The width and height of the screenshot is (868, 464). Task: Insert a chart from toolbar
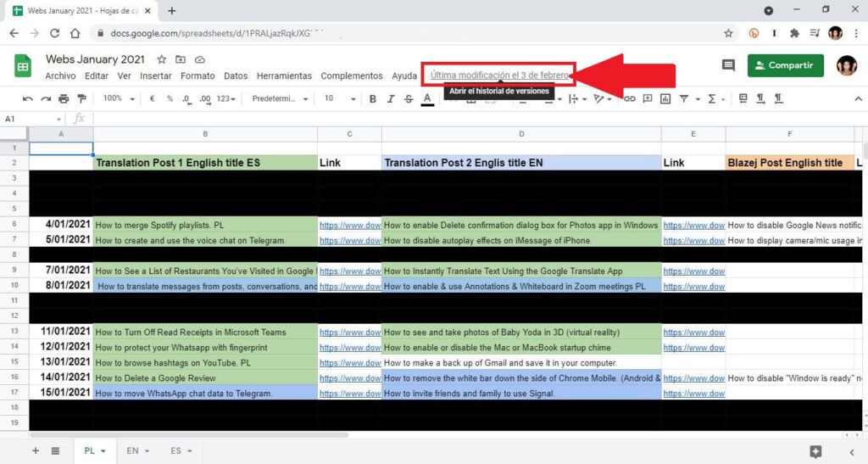(x=665, y=99)
